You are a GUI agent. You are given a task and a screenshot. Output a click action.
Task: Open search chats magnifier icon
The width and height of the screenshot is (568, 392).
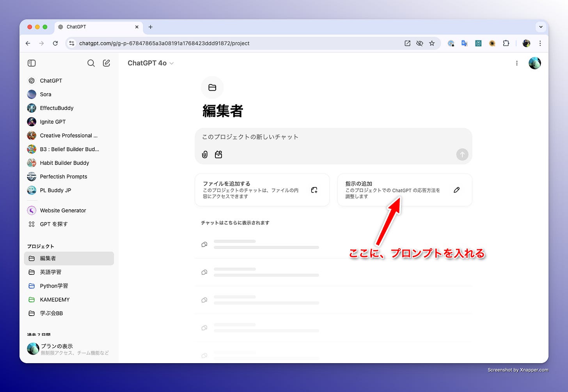pos(91,63)
